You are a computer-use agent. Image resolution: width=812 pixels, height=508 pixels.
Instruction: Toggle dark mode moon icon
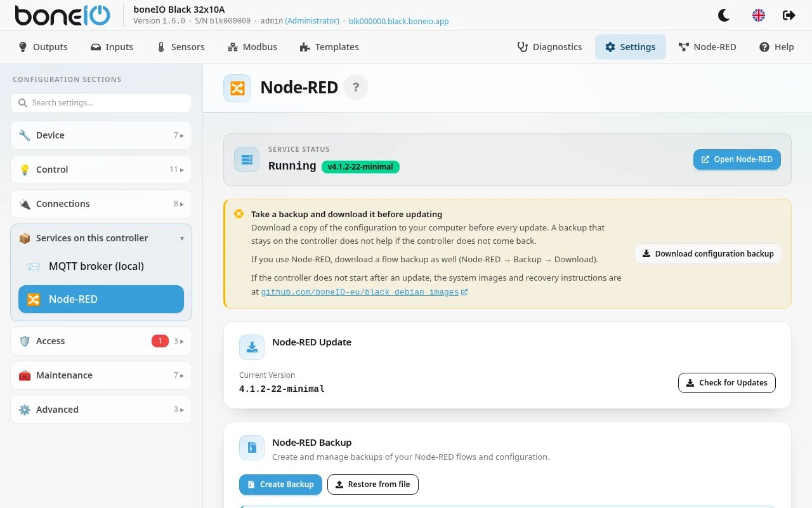click(723, 15)
